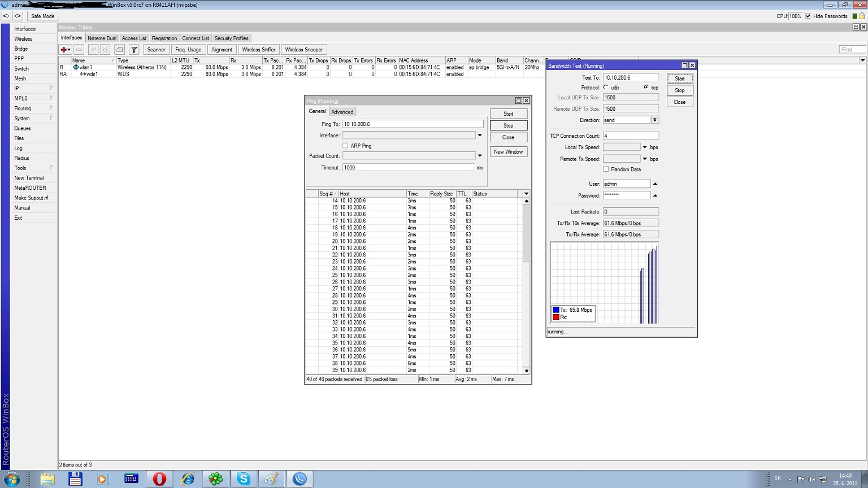
Task: Expand the Ping Interface field arrow
Action: point(480,136)
